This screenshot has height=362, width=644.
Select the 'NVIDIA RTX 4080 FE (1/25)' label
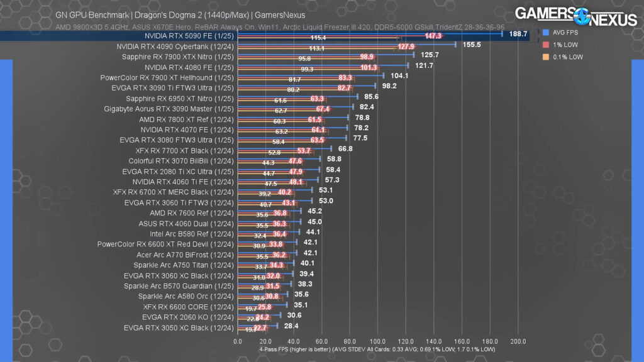(x=189, y=67)
